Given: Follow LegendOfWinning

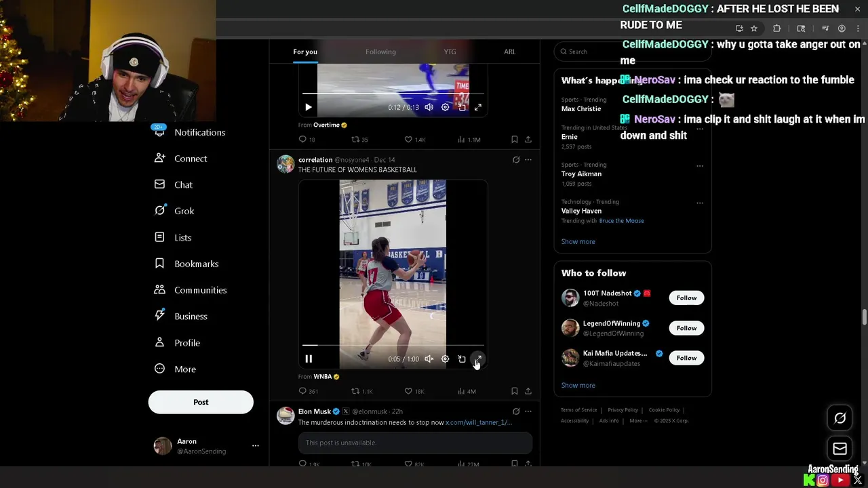Looking at the screenshot, I should click(x=686, y=328).
